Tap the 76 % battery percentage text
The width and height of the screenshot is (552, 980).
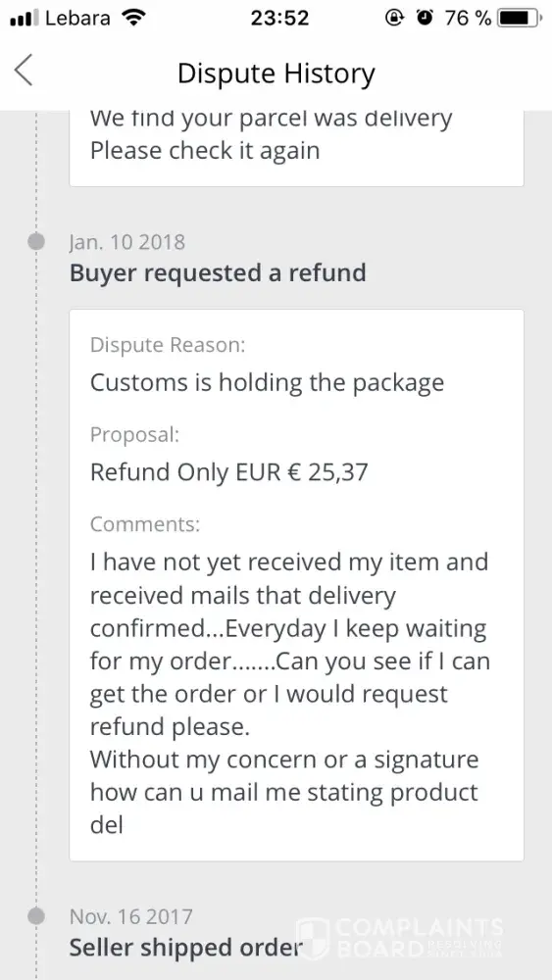pyautogui.click(x=469, y=18)
